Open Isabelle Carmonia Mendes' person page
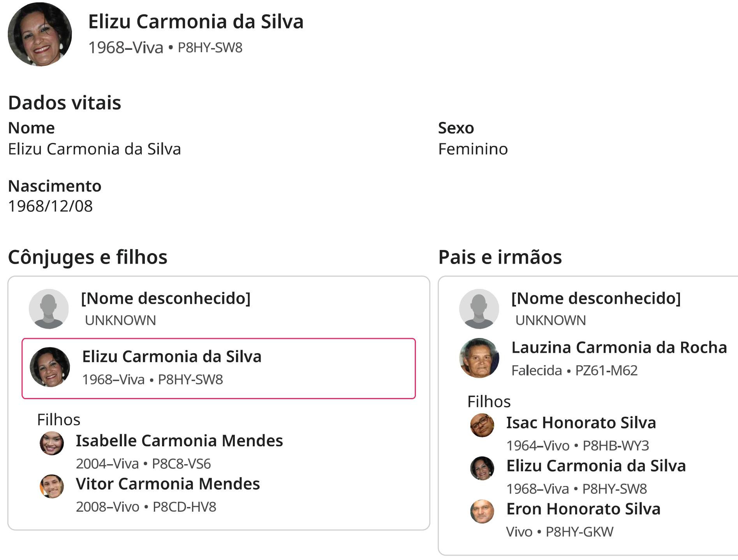 [179, 441]
